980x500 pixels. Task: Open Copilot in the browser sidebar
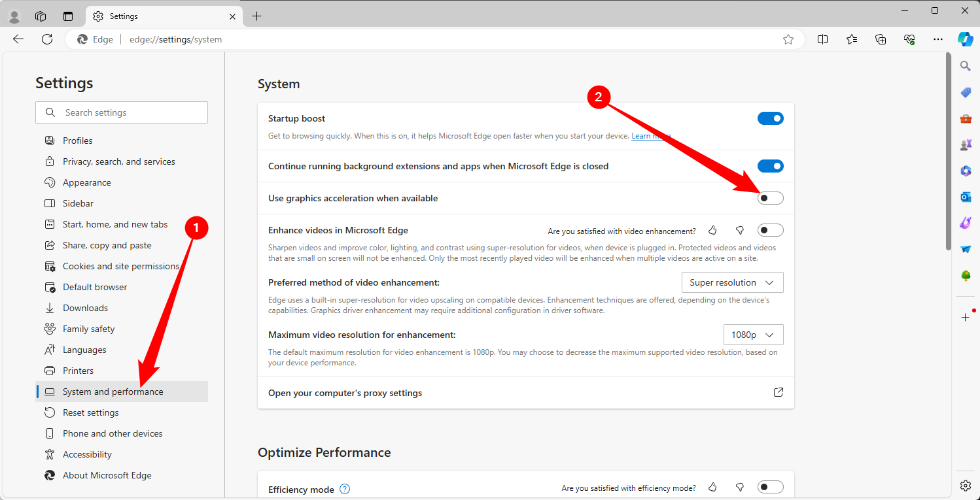click(x=966, y=39)
